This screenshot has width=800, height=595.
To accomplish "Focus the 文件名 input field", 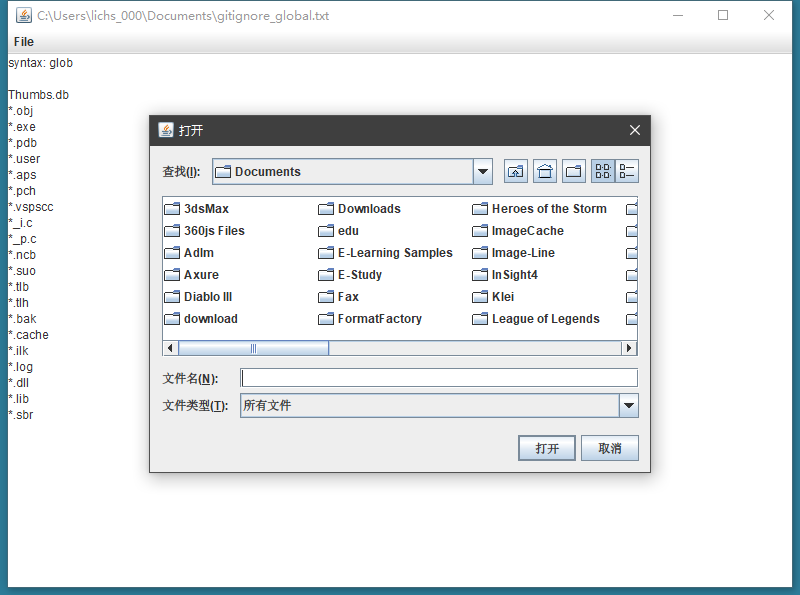I will 439,378.
